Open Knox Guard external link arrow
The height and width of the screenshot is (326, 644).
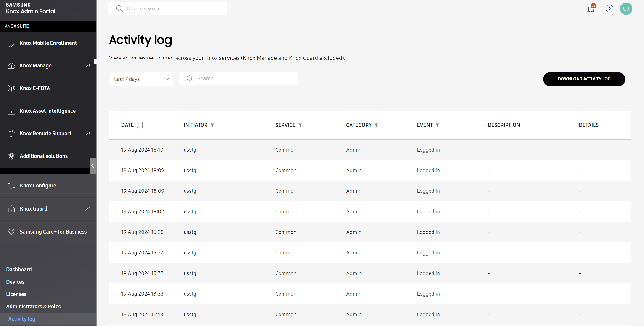[x=87, y=209]
